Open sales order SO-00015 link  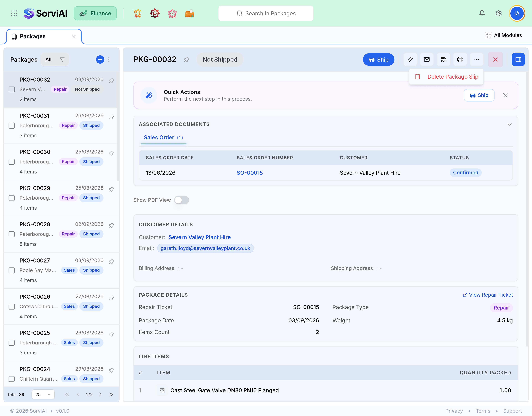(250, 173)
